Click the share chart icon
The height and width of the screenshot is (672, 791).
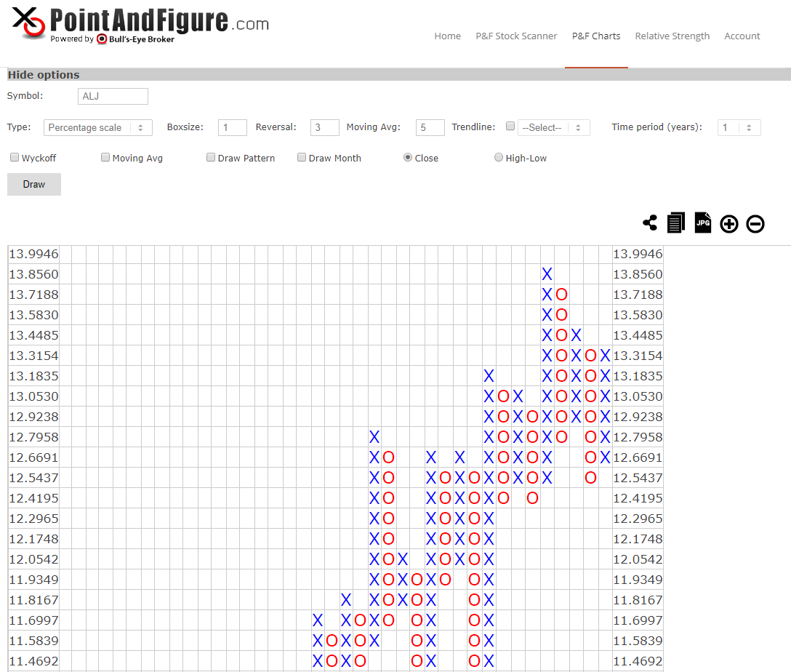point(650,223)
